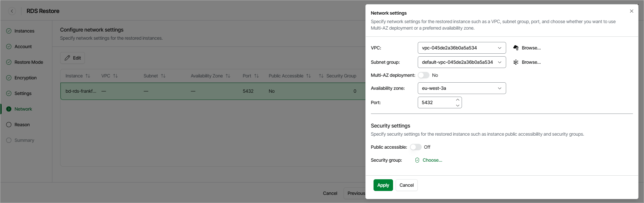Turn on the Public accessible switch
644x203 pixels.
[x=415, y=147]
